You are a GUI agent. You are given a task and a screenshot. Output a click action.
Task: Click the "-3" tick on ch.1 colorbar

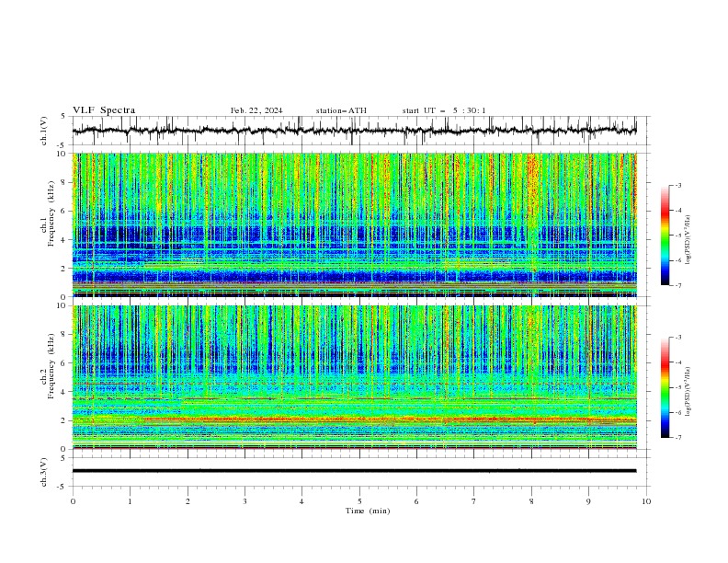coord(677,185)
